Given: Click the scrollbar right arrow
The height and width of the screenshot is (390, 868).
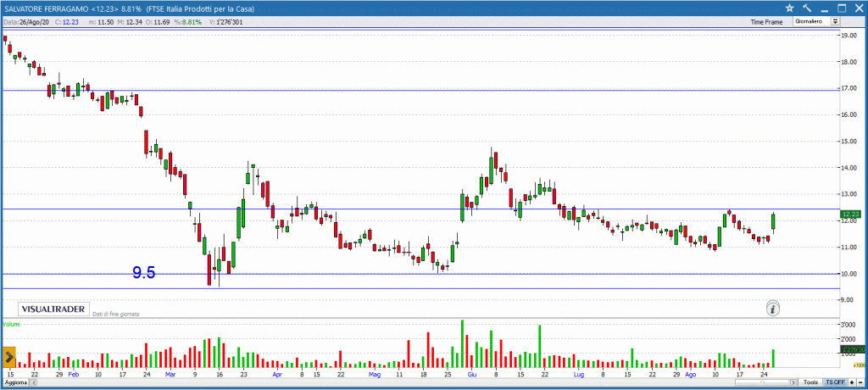Looking at the screenshot, I should 793,383.
